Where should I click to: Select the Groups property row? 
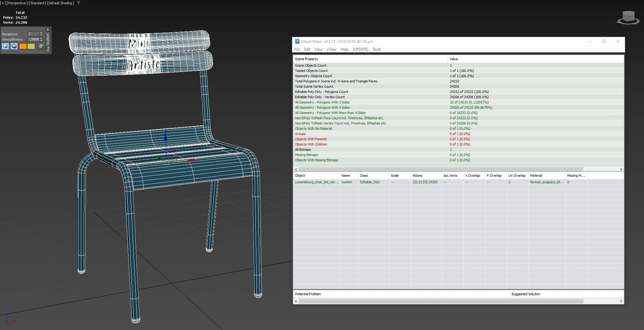coord(458,134)
